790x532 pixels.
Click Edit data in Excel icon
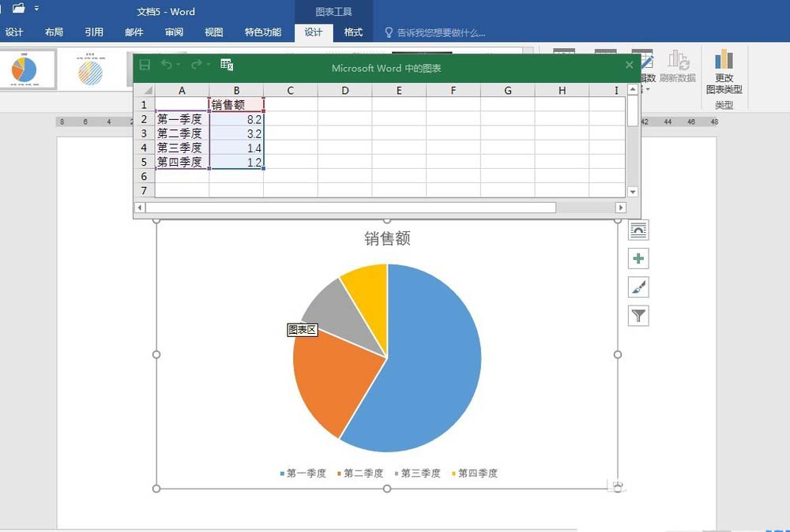[227, 65]
